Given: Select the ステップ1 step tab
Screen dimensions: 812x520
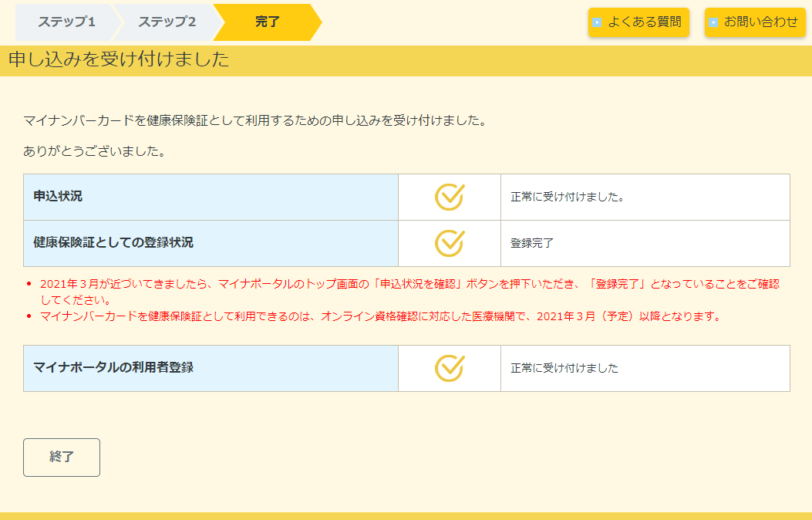Looking at the screenshot, I should click(66, 22).
